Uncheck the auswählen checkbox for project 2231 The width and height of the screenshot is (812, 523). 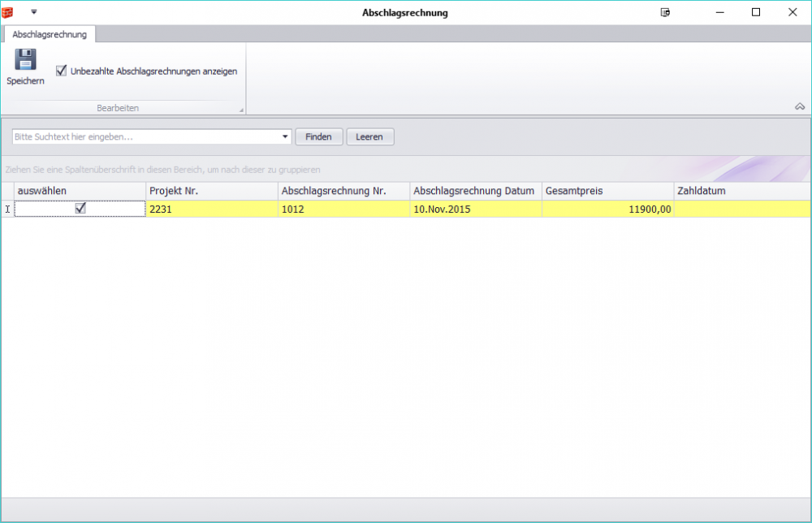(80, 208)
